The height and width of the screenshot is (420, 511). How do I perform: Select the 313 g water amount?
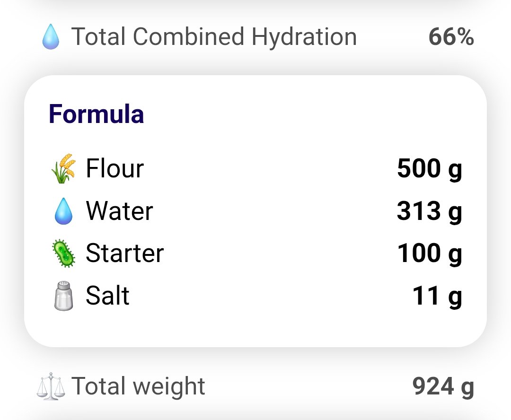click(x=430, y=211)
